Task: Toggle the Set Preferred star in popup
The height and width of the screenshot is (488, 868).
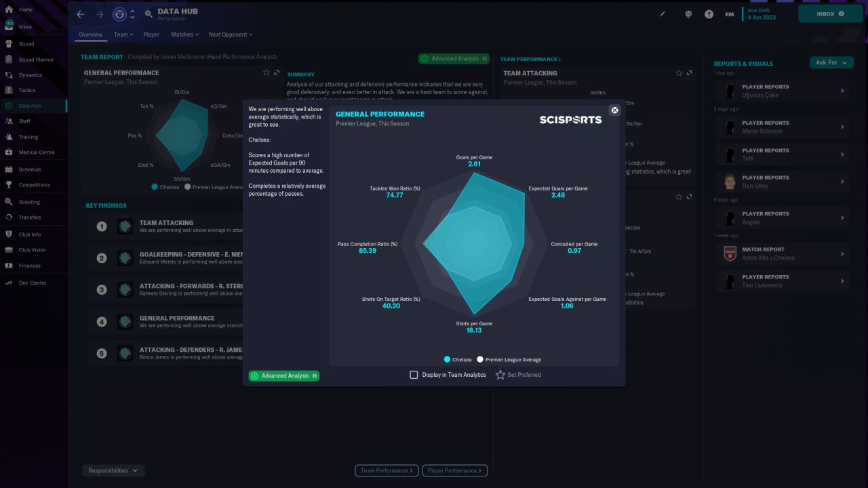Action: tap(500, 375)
